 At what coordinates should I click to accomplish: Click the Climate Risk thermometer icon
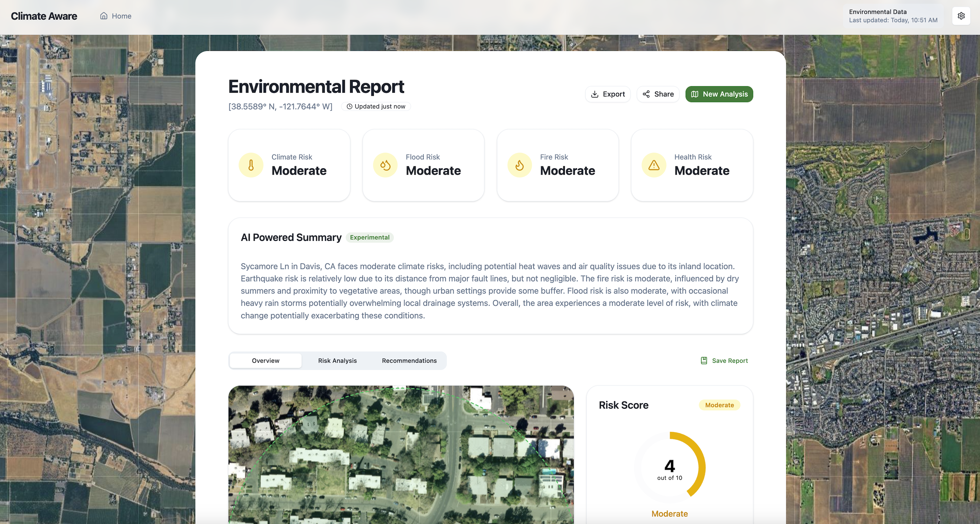click(251, 165)
